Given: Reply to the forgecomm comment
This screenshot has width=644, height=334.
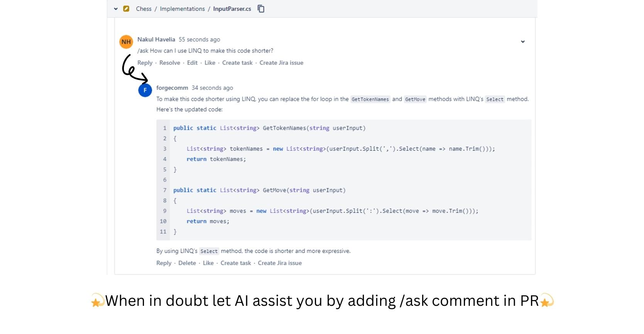Looking at the screenshot, I should pos(164,263).
